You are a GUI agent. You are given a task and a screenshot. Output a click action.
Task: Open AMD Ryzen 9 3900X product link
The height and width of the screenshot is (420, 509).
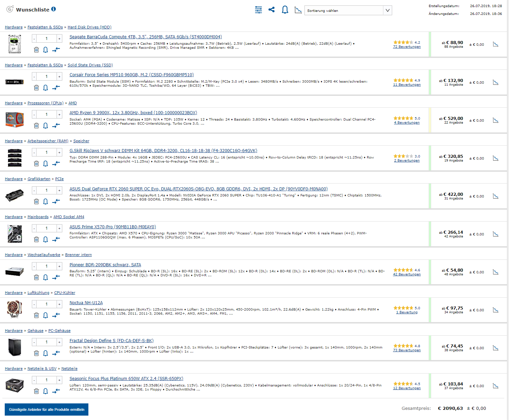pos(133,113)
